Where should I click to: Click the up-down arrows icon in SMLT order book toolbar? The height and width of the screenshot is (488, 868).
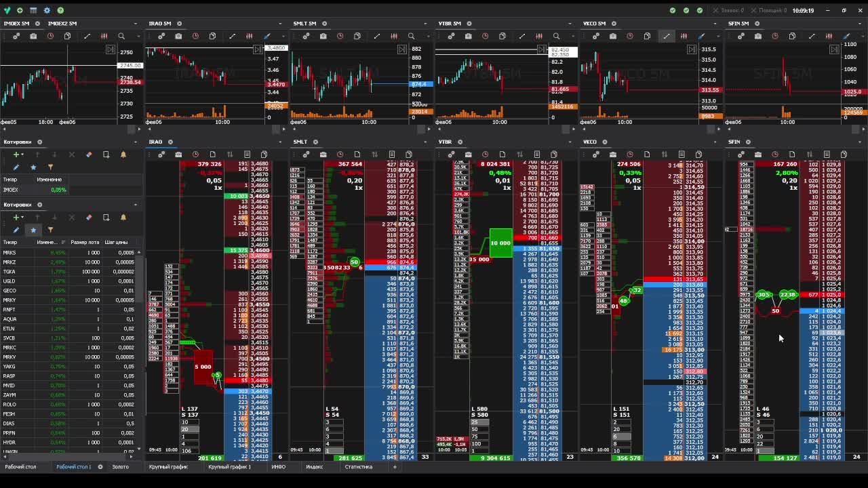(374, 155)
